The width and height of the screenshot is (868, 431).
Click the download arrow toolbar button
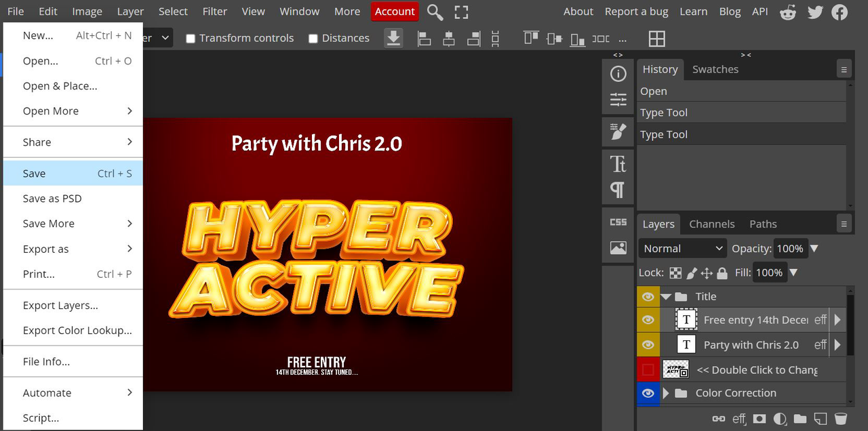(x=393, y=39)
